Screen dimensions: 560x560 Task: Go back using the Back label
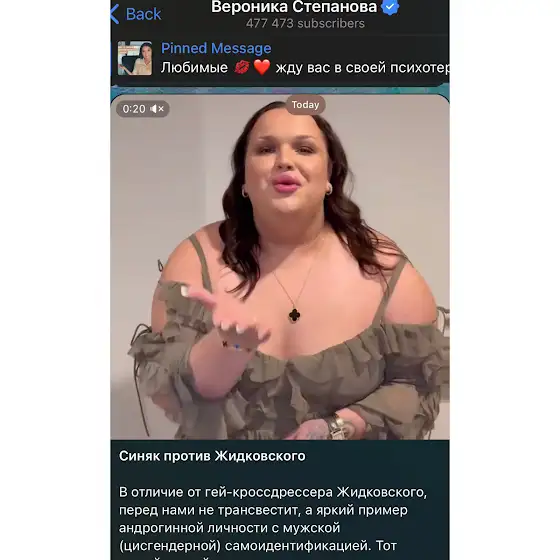[x=143, y=14]
